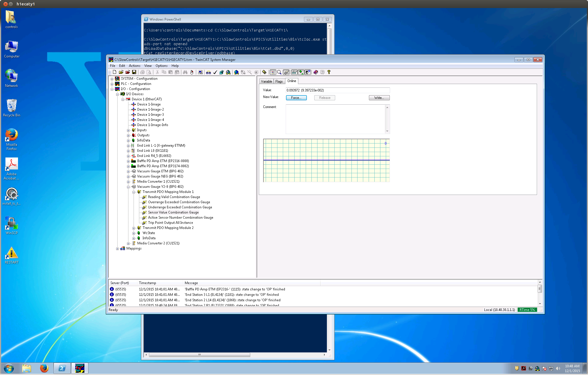Click the yellow question mark Help icon

click(x=329, y=72)
